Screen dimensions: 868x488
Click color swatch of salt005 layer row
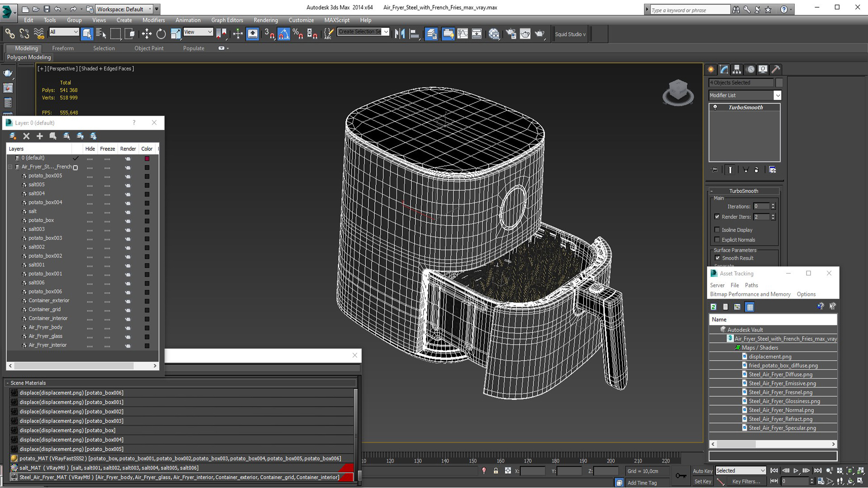tap(147, 185)
